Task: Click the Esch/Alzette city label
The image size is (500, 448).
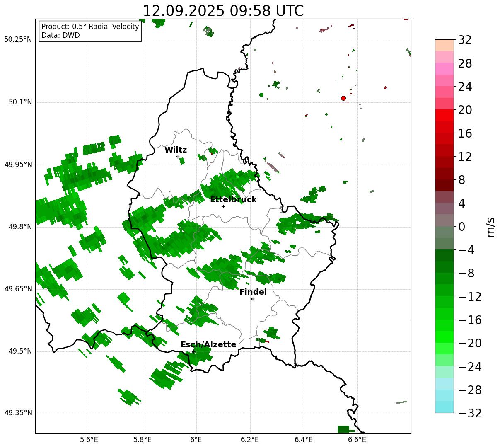Action: [x=208, y=345]
